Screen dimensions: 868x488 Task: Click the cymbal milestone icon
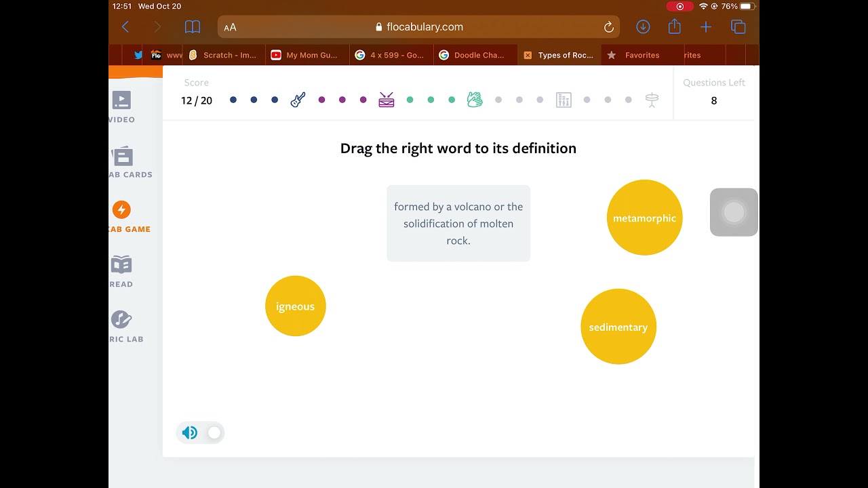coord(652,100)
